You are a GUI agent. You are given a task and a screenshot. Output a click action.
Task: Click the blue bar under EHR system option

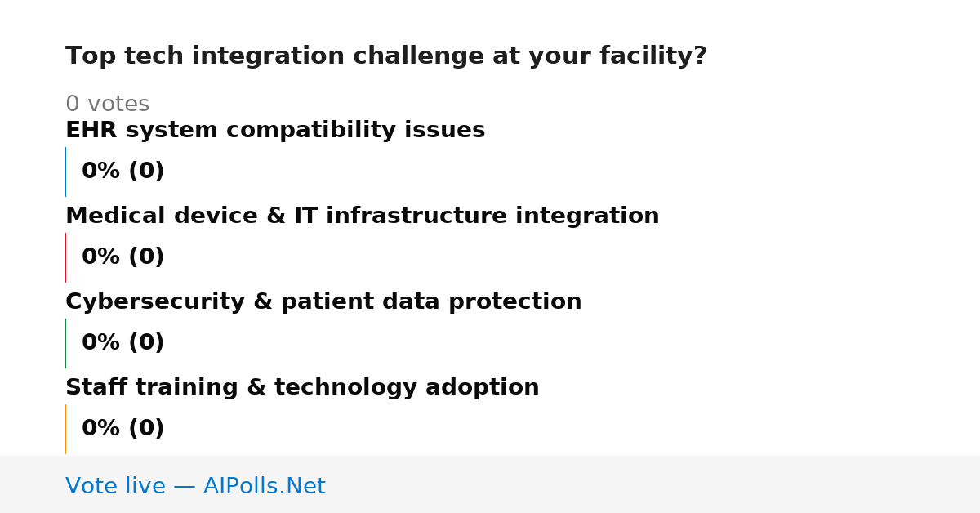[65, 172]
